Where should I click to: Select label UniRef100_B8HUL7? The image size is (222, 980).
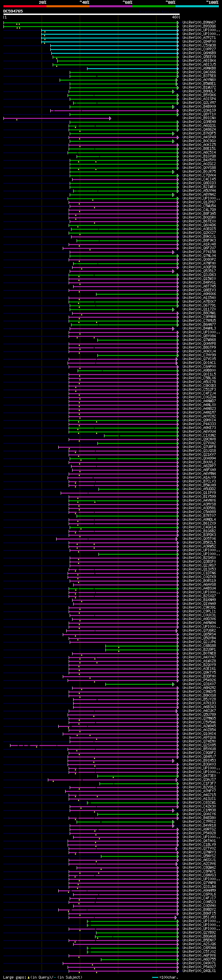[199, 91]
